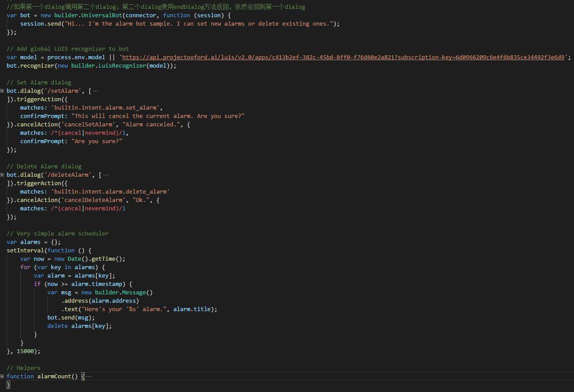
Task: Click the ellipsis after '/setAlarm', [
Action: coord(96,91)
